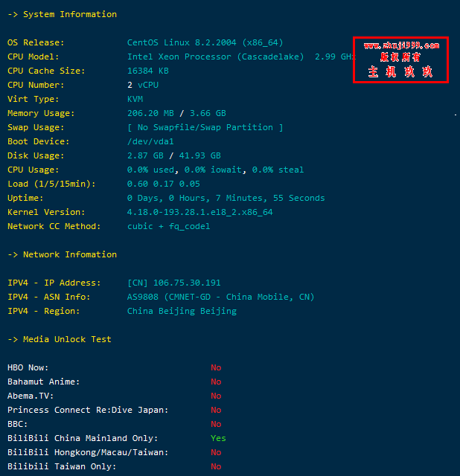Click the cubic + fq_codel value
Image resolution: width=460 pixels, height=476 pixels.
(x=169, y=226)
